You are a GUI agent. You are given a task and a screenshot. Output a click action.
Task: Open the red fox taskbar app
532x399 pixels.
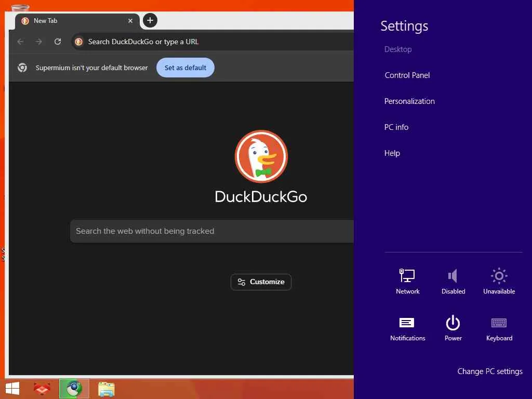click(42, 389)
